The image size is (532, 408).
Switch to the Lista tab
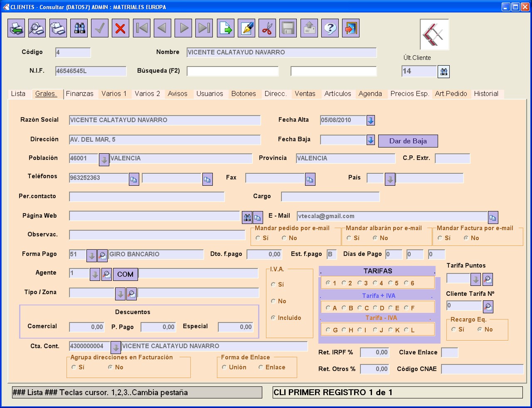click(x=18, y=94)
